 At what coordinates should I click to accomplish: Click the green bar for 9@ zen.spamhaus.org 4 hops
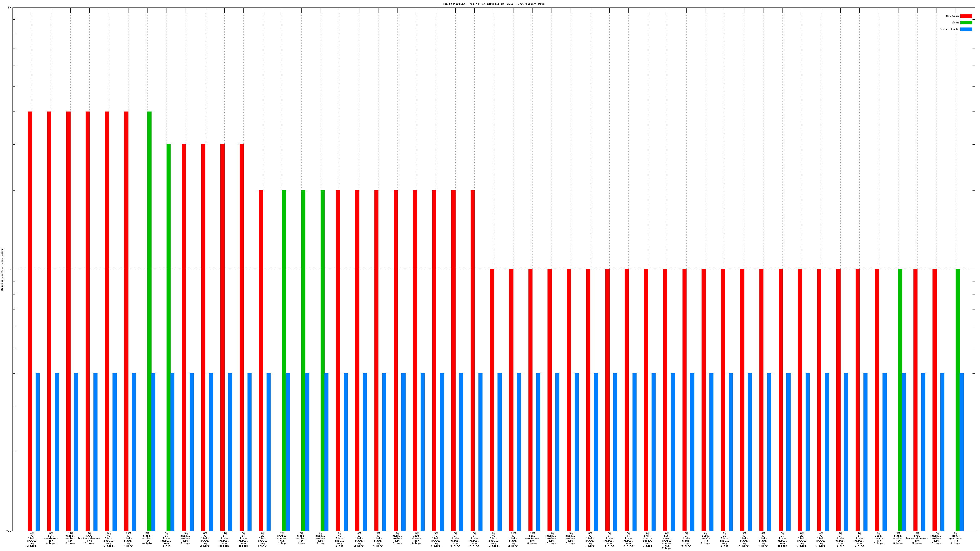[957, 399]
